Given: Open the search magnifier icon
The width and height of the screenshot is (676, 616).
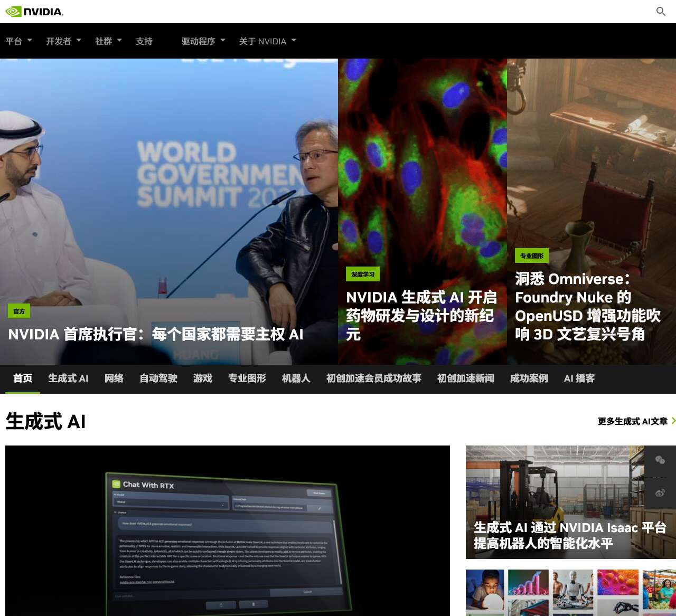Looking at the screenshot, I should point(661,12).
